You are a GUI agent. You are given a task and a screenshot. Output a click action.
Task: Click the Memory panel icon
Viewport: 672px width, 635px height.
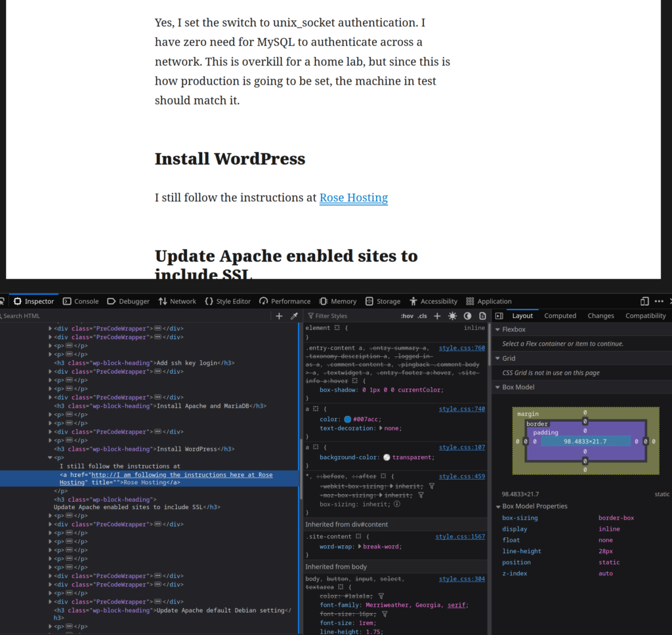click(x=324, y=301)
